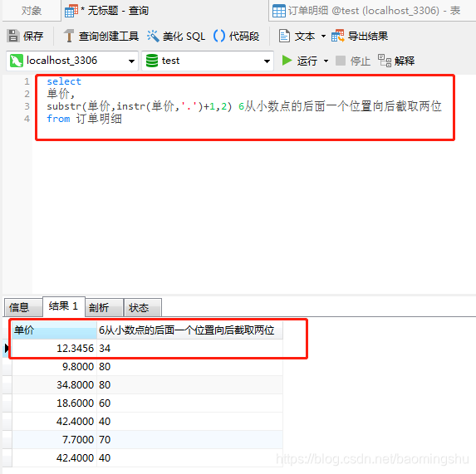The height and width of the screenshot is (474, 476).
Task: Click the Beautify SQL (美化 SQL) button
Action: click(x=176, y=36)
